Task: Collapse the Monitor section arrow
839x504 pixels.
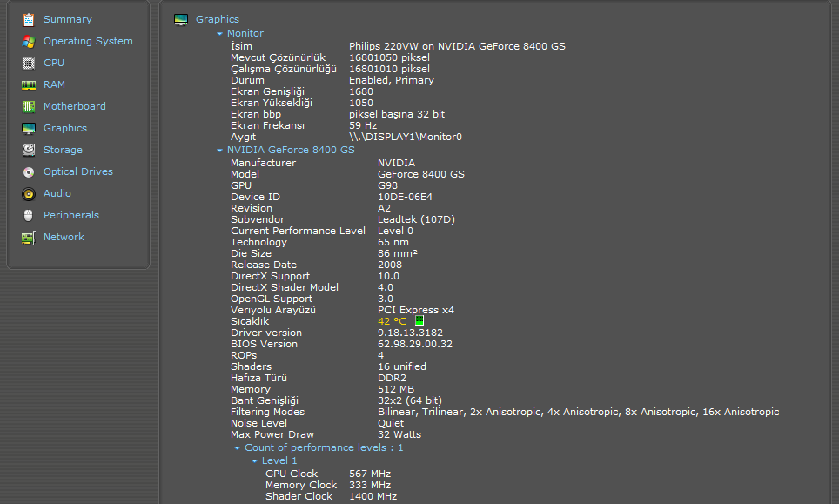Action: pos(219,33)
